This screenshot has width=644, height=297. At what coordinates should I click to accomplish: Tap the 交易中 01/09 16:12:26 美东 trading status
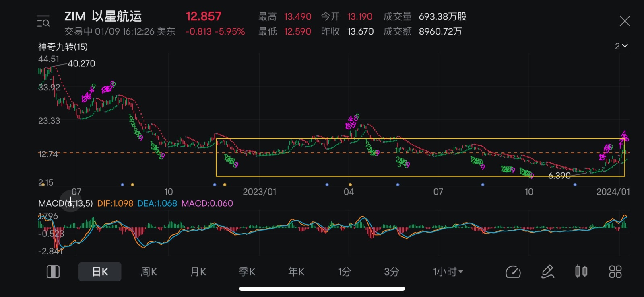pos(120,31)
